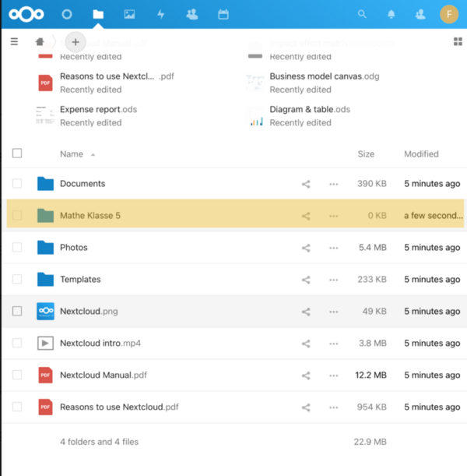Click '4 folders and 4 files' summary
467x476 pixels.
pos(99,442)
